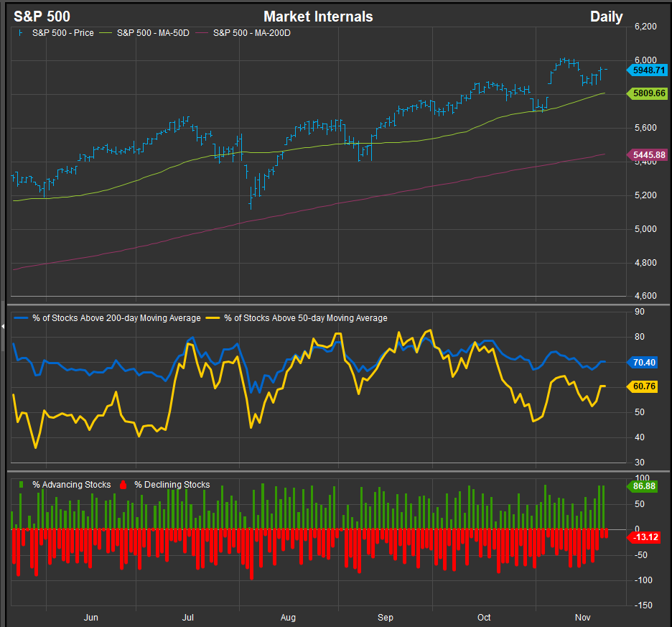Screen dimensions: 672x627
Task: Click the Oct month label on time axis
Action: coord(484,618)
